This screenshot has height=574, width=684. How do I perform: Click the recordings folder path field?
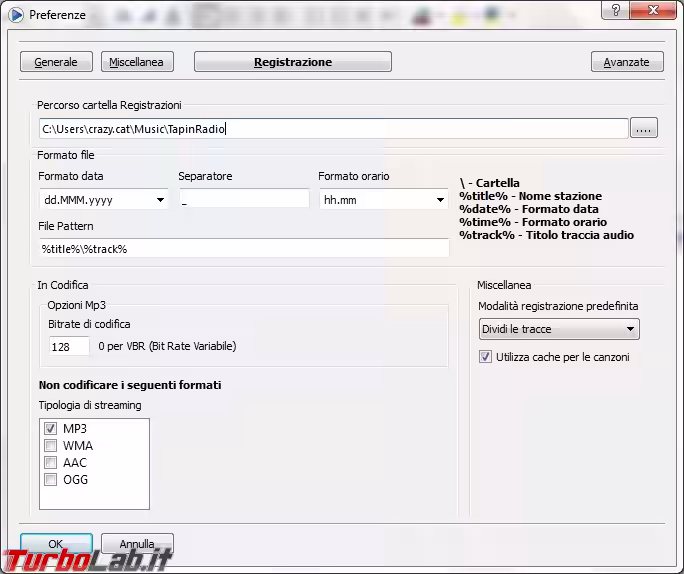(x=332, y=128)
